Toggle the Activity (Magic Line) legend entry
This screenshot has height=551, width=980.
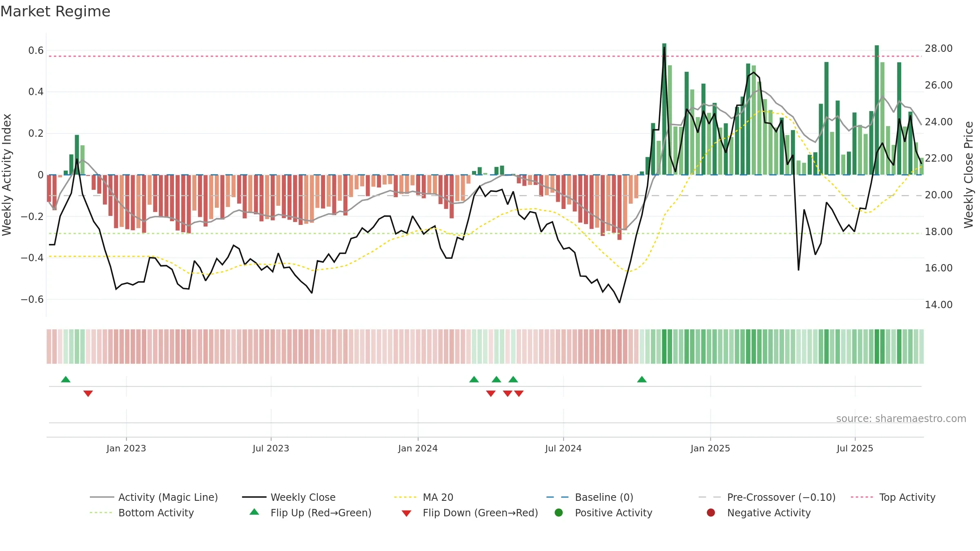[154, 497]
